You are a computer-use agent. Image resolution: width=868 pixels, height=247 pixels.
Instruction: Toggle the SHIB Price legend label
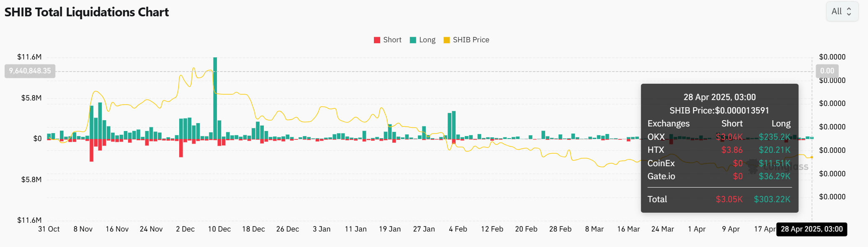pos(471,40)
